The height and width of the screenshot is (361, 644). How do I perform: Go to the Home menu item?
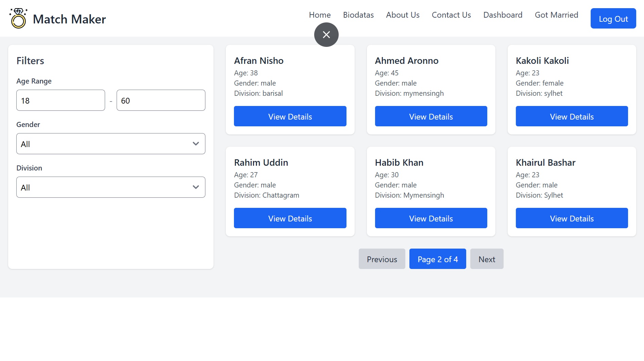320,15
